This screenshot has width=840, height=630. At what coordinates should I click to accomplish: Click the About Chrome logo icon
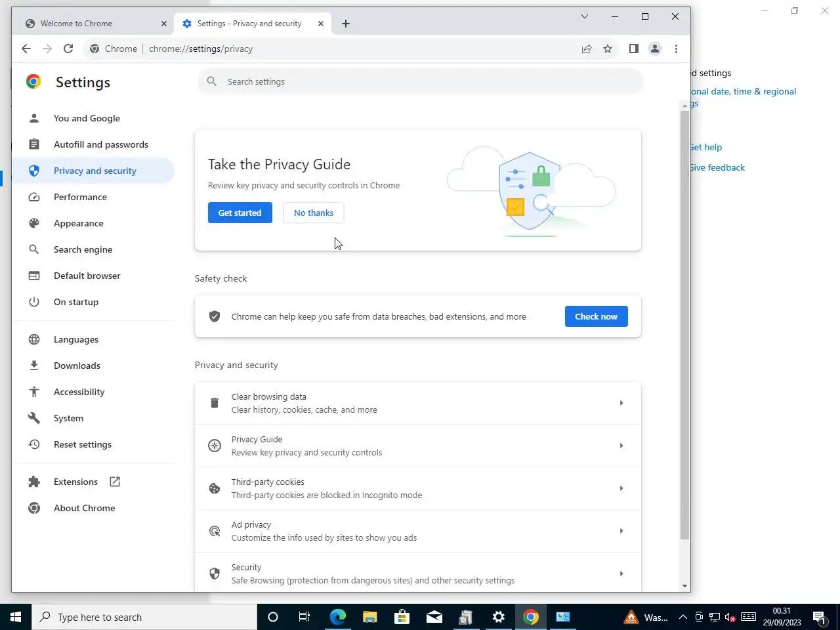[34, 508]
